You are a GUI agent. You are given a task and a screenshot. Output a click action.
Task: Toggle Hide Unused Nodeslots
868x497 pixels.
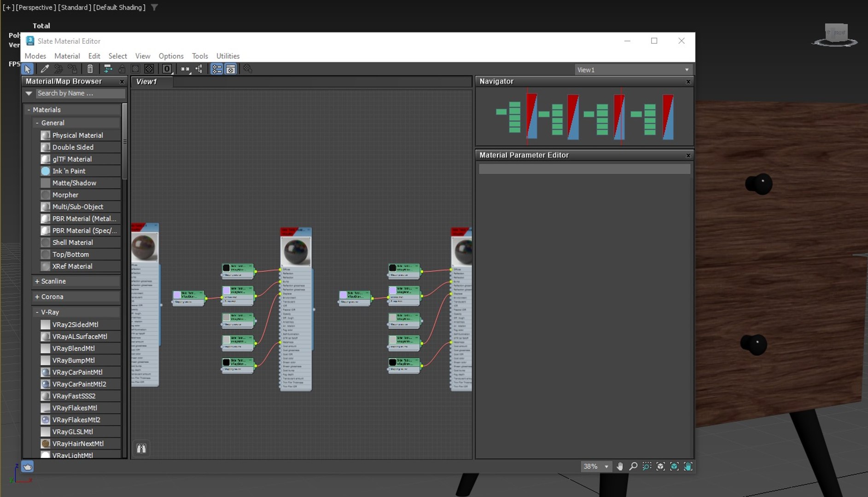(122, 69)
